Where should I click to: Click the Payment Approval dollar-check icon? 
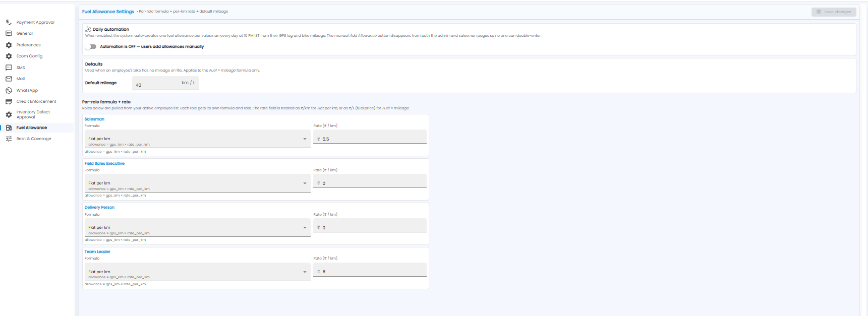click(9, 22)
